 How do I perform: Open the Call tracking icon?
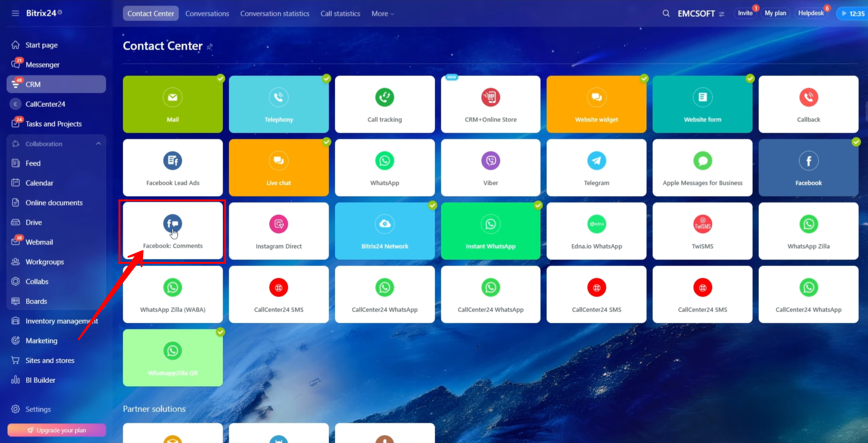pyautogui.click(x=384, y=98)
